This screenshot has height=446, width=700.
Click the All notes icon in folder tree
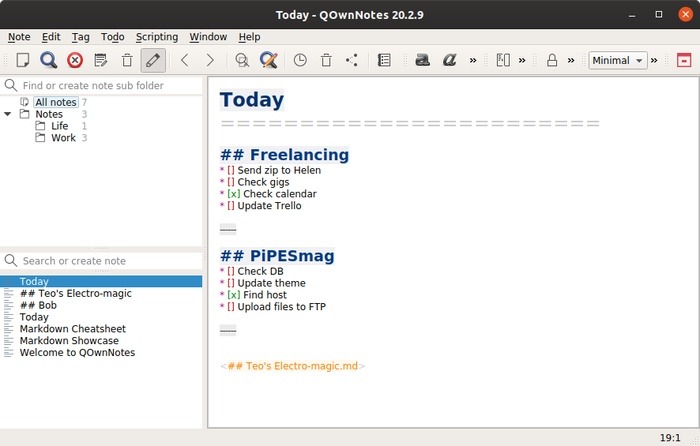click(x=25, y=102)
